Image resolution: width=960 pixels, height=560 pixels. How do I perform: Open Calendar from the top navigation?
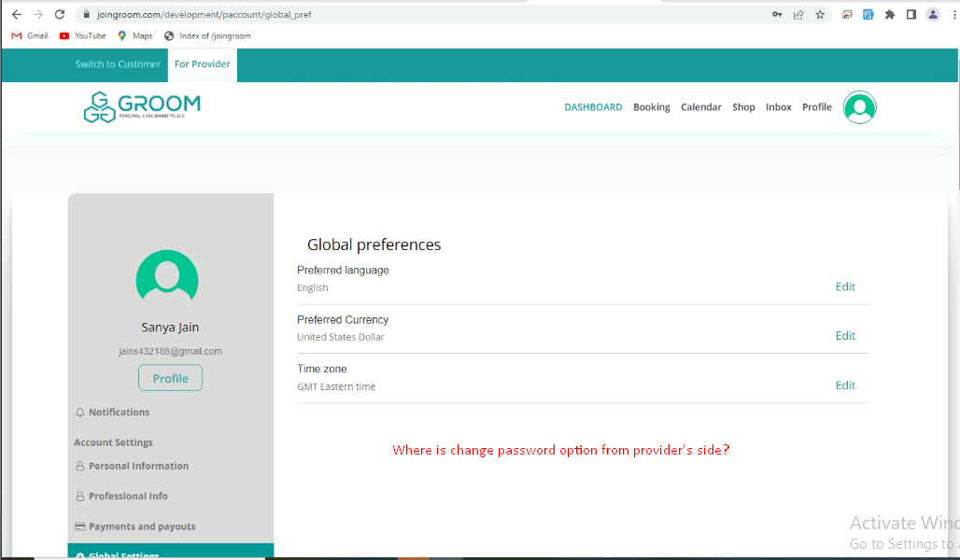700,107
